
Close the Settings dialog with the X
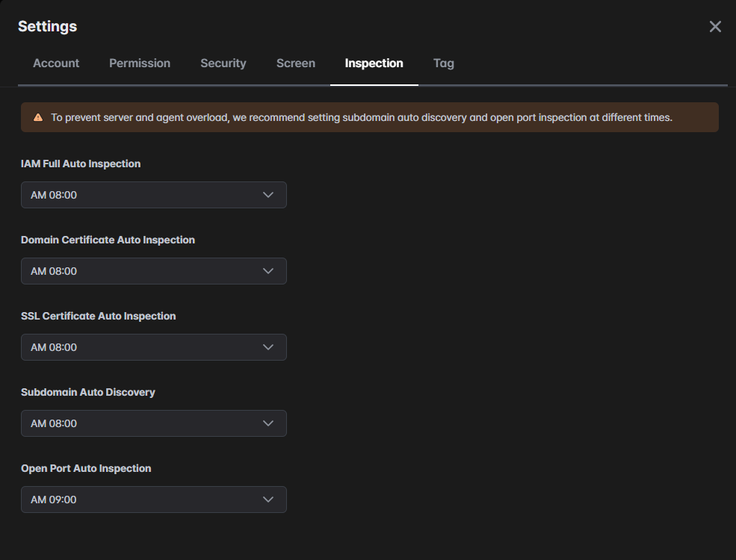click(x=715, y=27)
